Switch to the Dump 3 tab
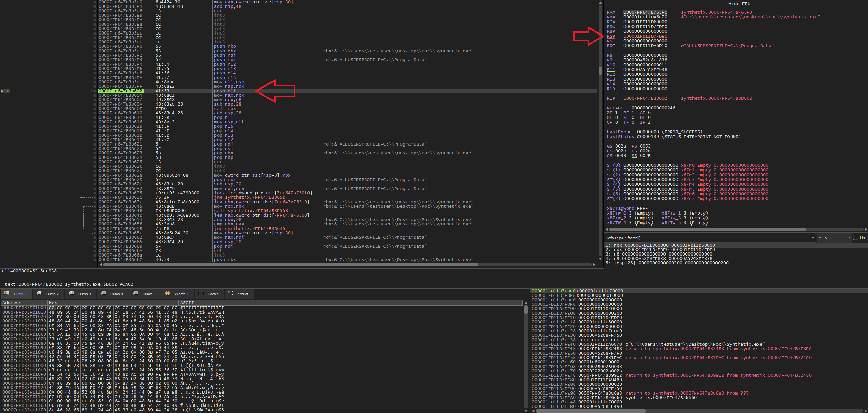This screenshot has width=868, height=413. point(80,294)
